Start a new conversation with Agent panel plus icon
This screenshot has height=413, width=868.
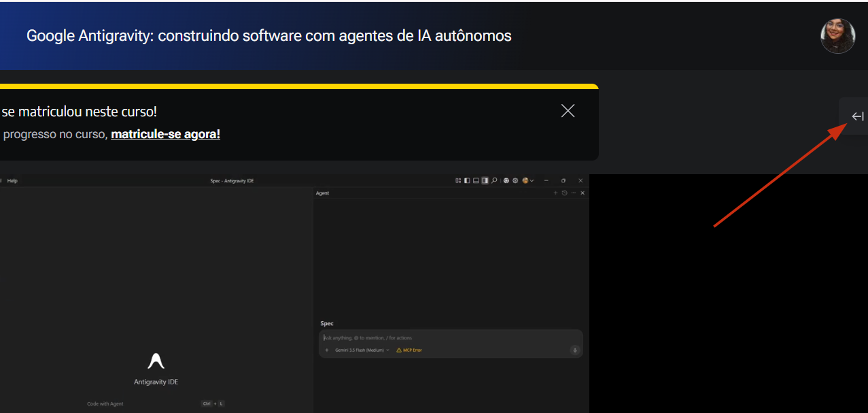[x=555, y=193]
